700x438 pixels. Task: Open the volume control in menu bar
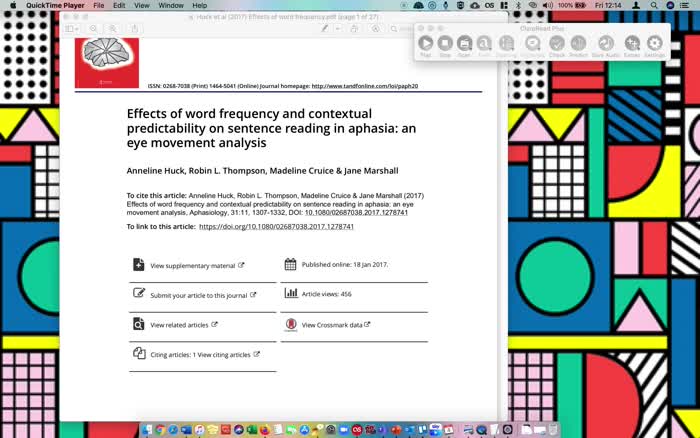[548, 5]
